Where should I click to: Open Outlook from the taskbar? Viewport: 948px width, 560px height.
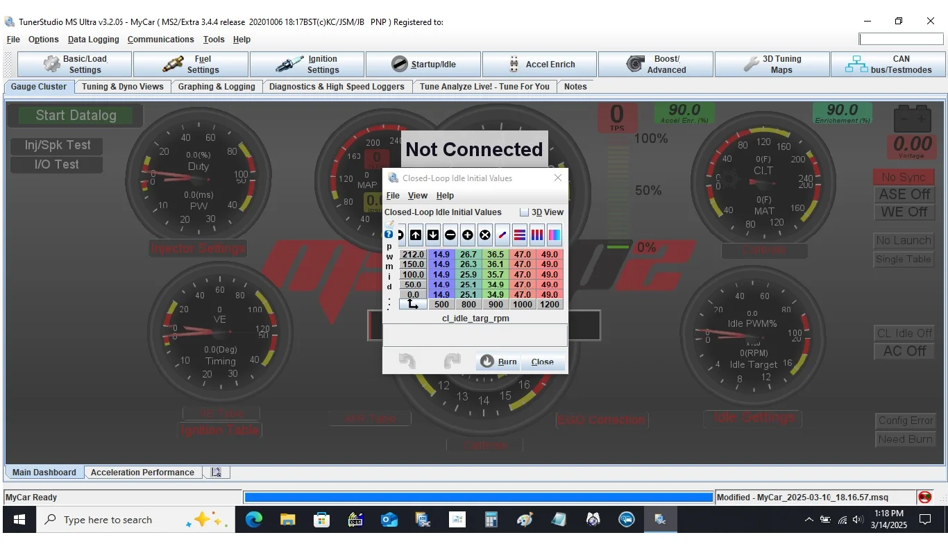[x=389, y=520]
